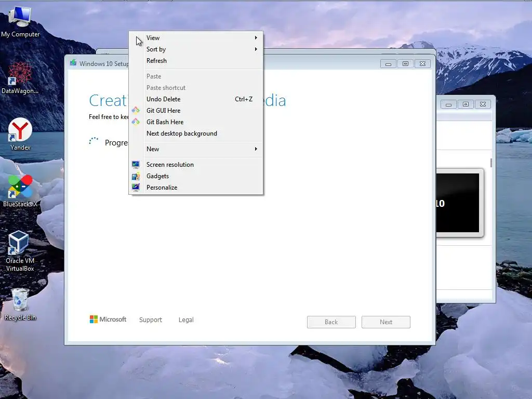This screenshot has height=399, width=532.
Task: Click the Git Bash Here icon
Action: pyautogui.click(x=136, y=122)
